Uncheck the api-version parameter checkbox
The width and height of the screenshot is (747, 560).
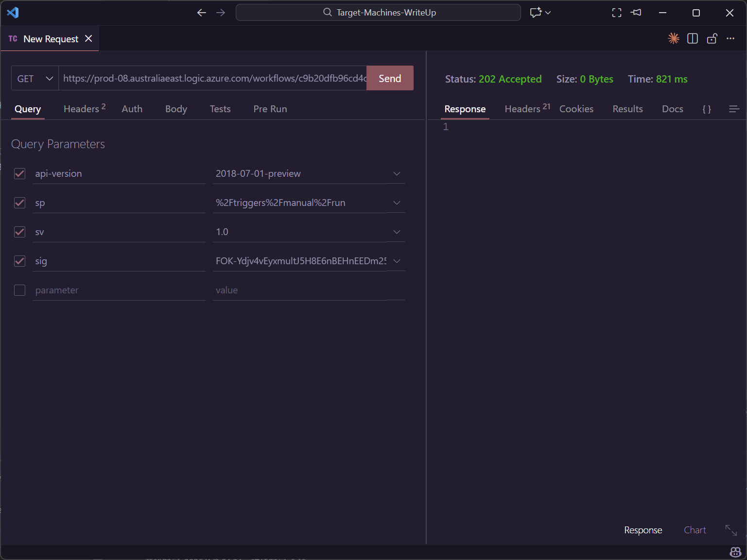tap(19, 174)
